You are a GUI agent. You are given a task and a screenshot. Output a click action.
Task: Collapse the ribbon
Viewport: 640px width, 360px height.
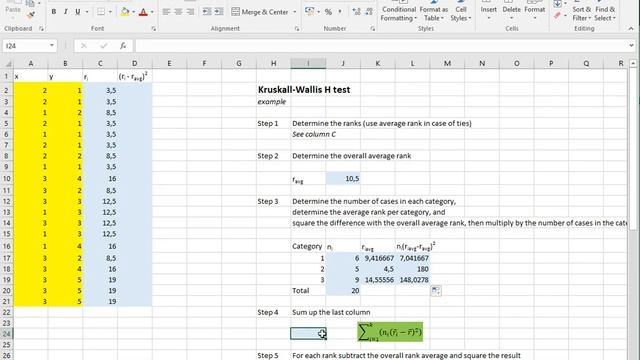(631, 29)
